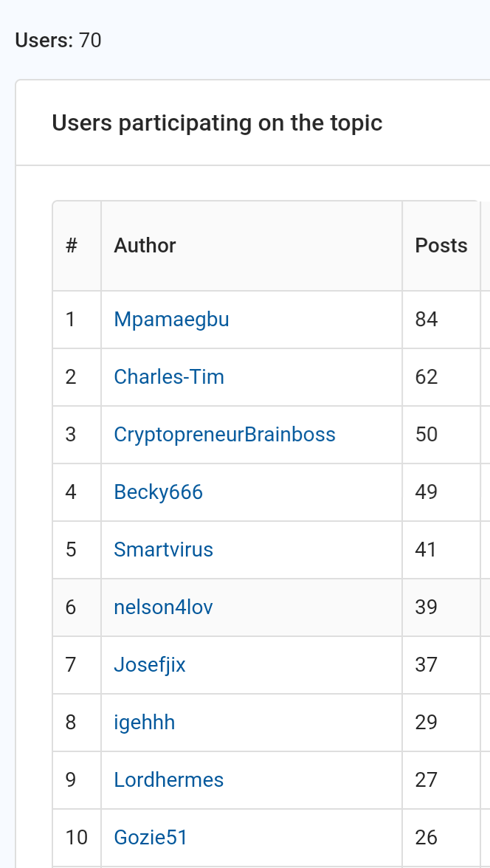490x868 pixels.
Task: Click the rank number 10 cell
Action: point(77,838)
